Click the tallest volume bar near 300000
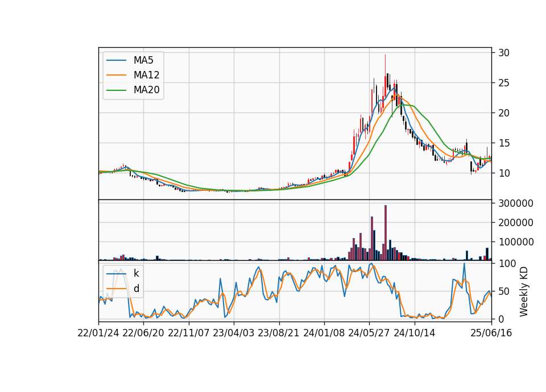This screenshot has height=392, width=546. pos(386,233)
